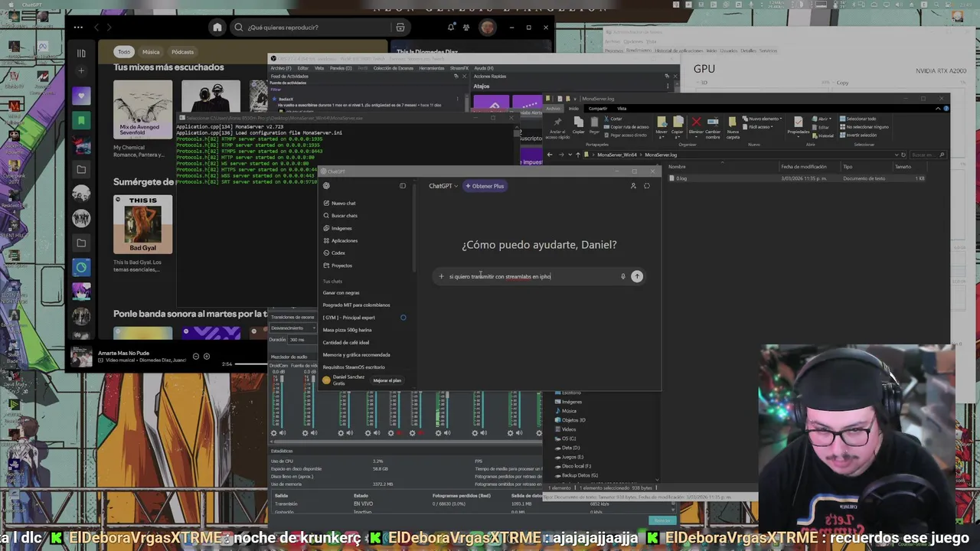Open chat Ganar con negras
This screenshot has height=551, width=980.
click(x=341, y=292)
